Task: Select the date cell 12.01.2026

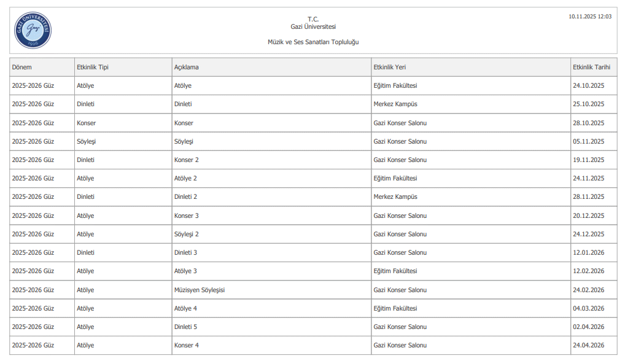Action: 588,252
